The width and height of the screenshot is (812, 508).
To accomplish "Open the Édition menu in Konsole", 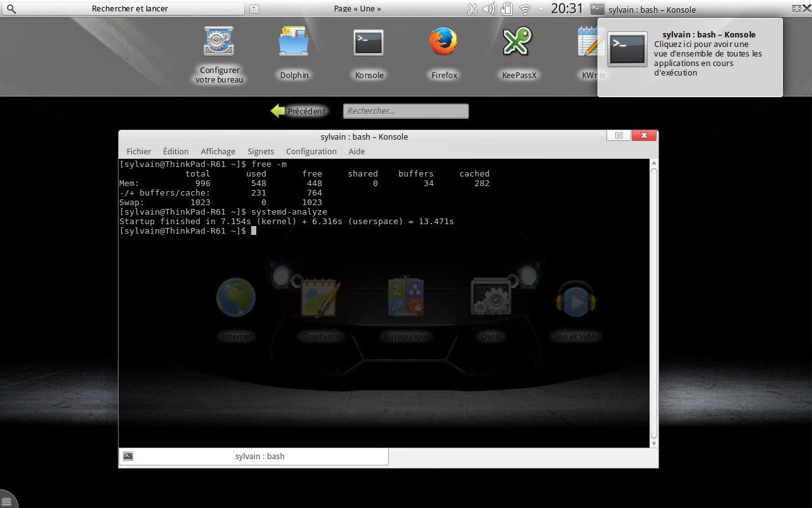I will [176, 151].
